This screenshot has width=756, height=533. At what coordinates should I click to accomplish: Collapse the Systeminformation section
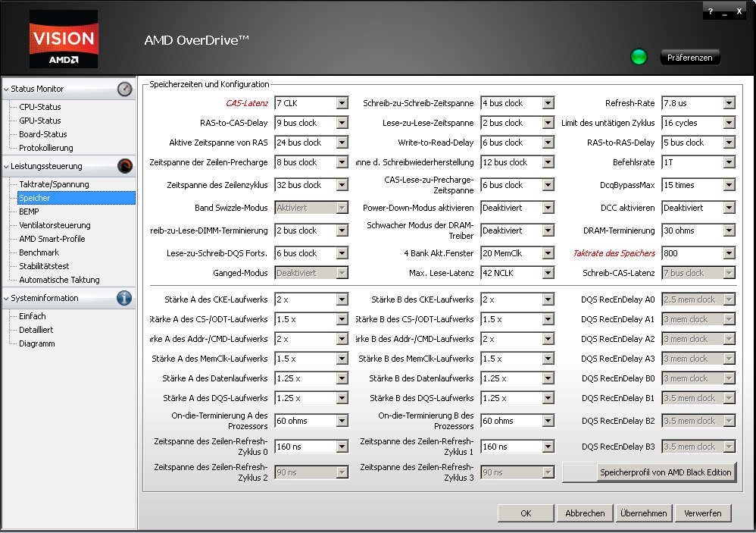coord(6,298)
